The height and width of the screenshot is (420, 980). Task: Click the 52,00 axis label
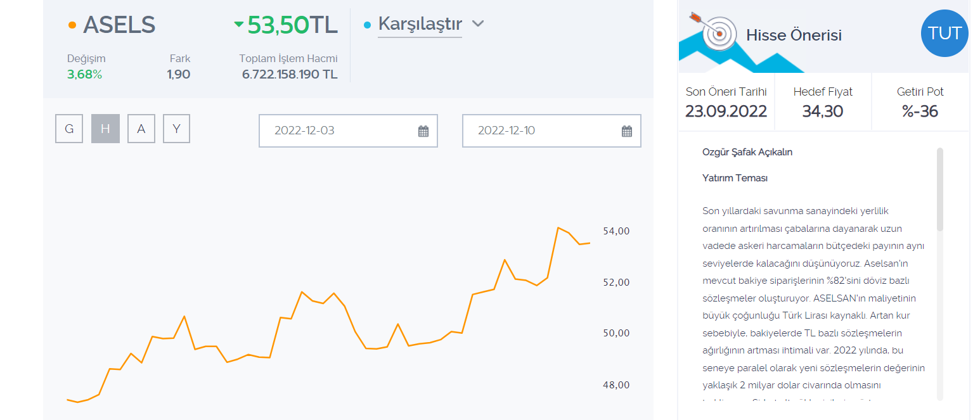[x=616, y=282]
